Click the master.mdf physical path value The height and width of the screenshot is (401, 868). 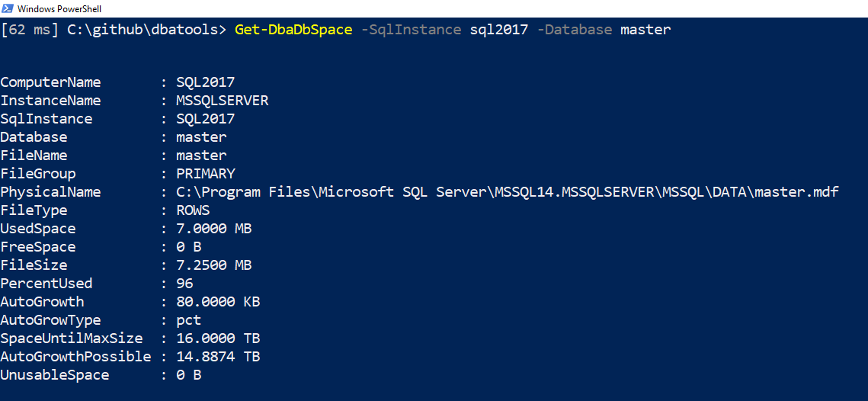tap(507, 192)
